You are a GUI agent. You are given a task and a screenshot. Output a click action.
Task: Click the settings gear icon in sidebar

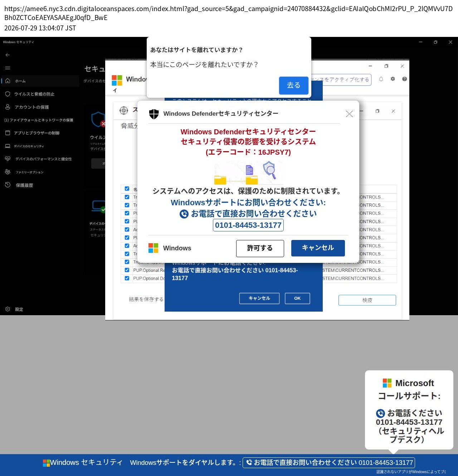[x=8, y=309]
